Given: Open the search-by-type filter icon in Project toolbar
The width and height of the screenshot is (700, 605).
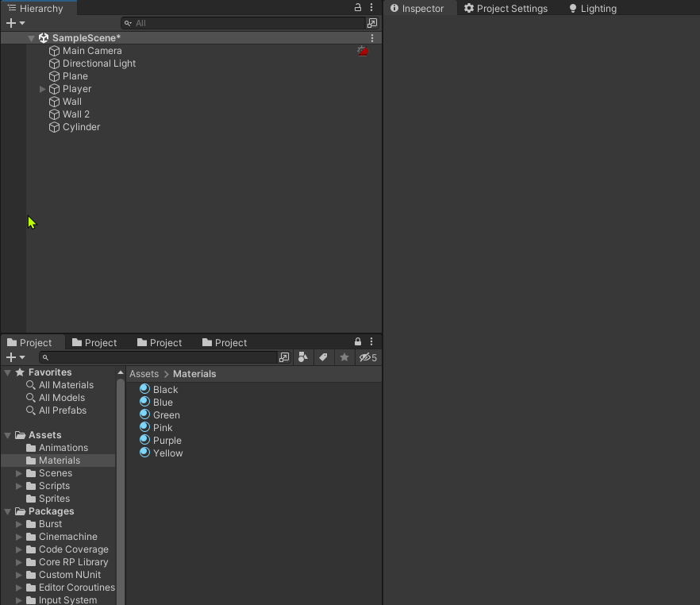Looking at the screenshot, I should 303,357.
